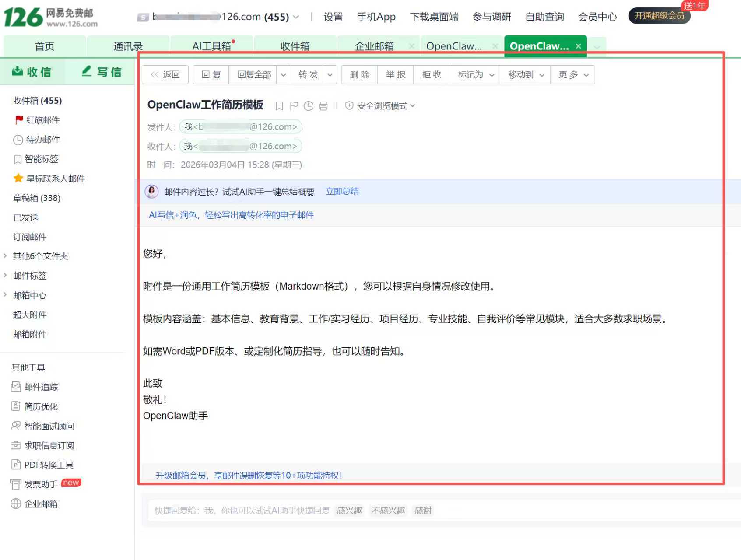741x560 pixels.
Task: Close the active OpenClaw tab
Action: [x=578, y=46]
